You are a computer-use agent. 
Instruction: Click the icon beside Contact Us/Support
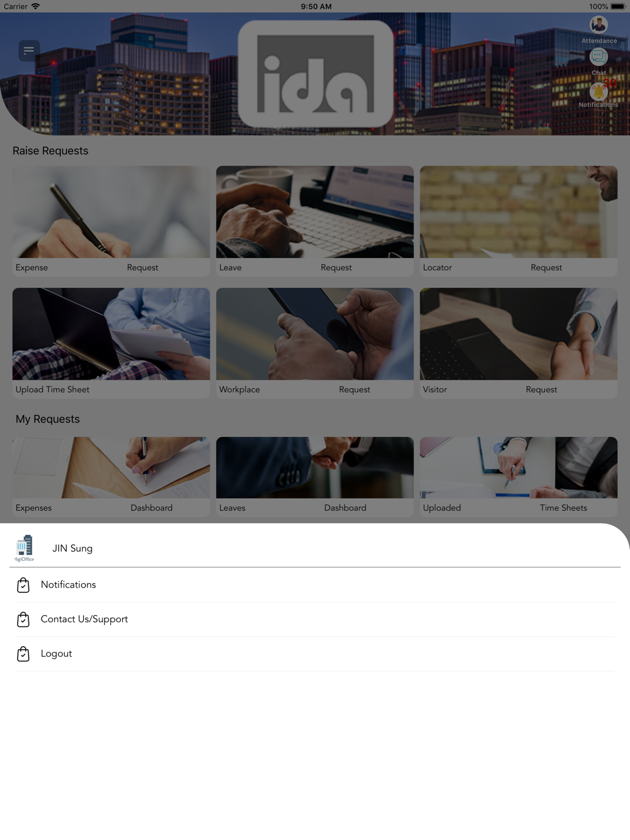[23, 620]
